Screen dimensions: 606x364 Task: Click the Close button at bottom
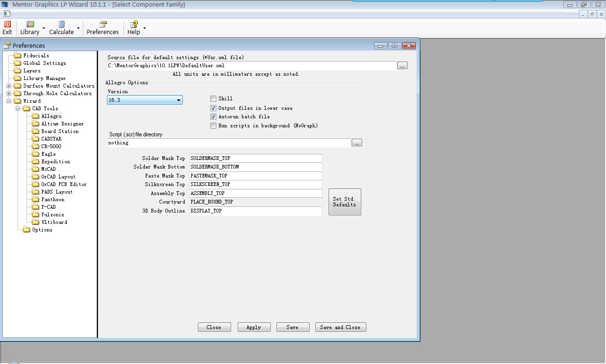tap(214, 327)
